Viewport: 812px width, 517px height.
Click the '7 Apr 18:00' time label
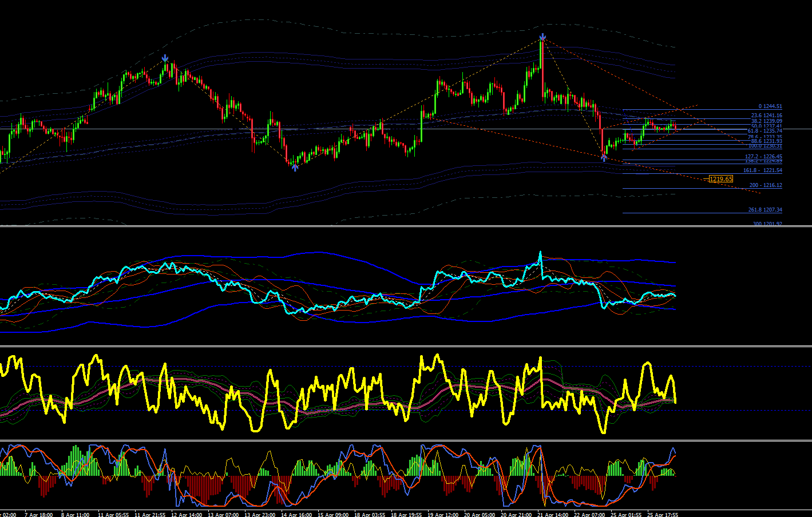[x=38, y=515]
